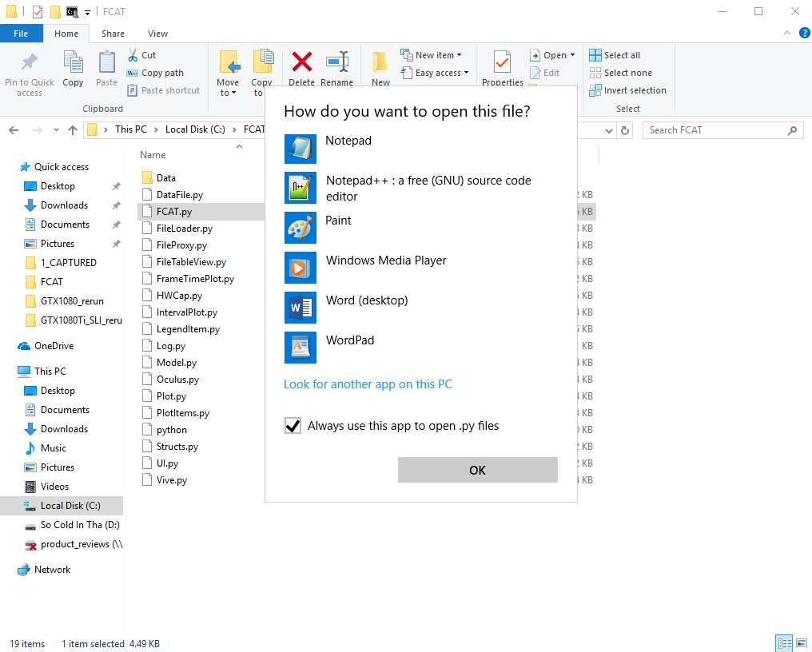Image resolution: width=812 pixels, height=652 pixels.
Task: Collapse the Quick access tree node
Action: (x=10, y=167)
